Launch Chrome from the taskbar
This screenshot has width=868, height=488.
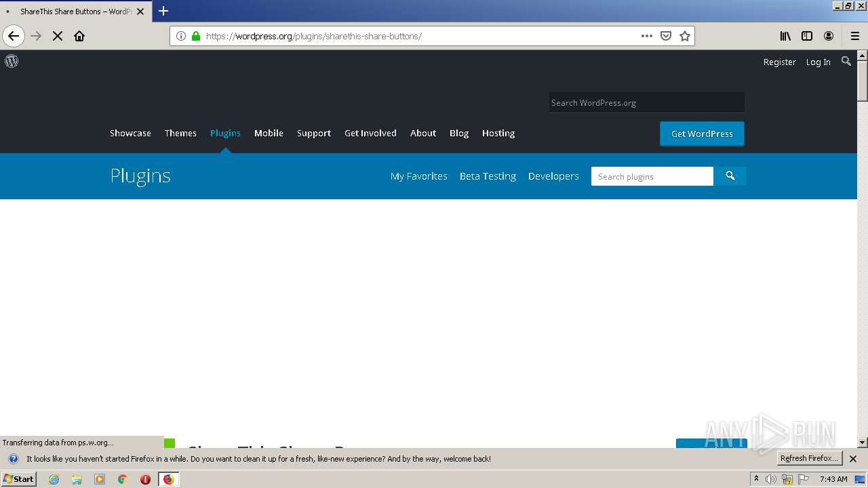coord(122,479)
